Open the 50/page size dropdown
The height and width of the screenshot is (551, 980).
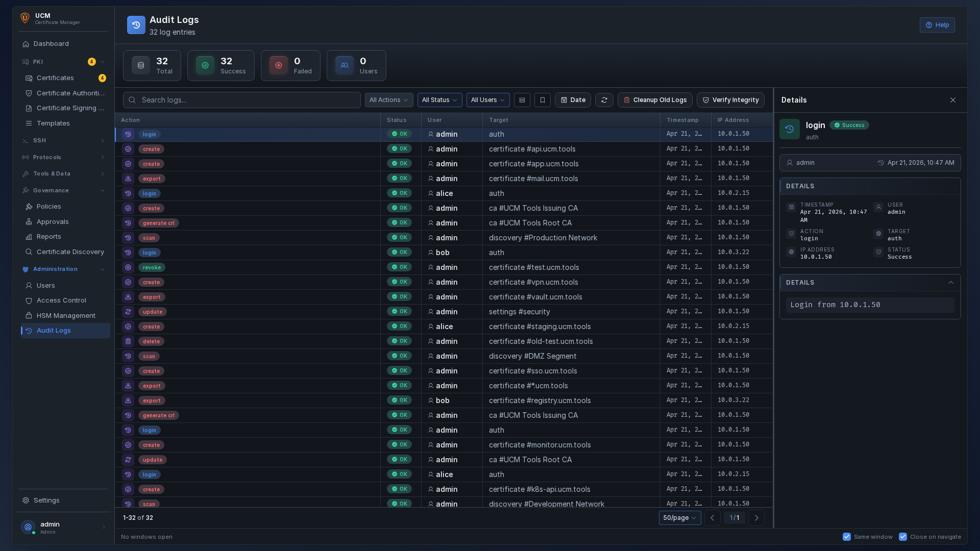pos(680,518)
